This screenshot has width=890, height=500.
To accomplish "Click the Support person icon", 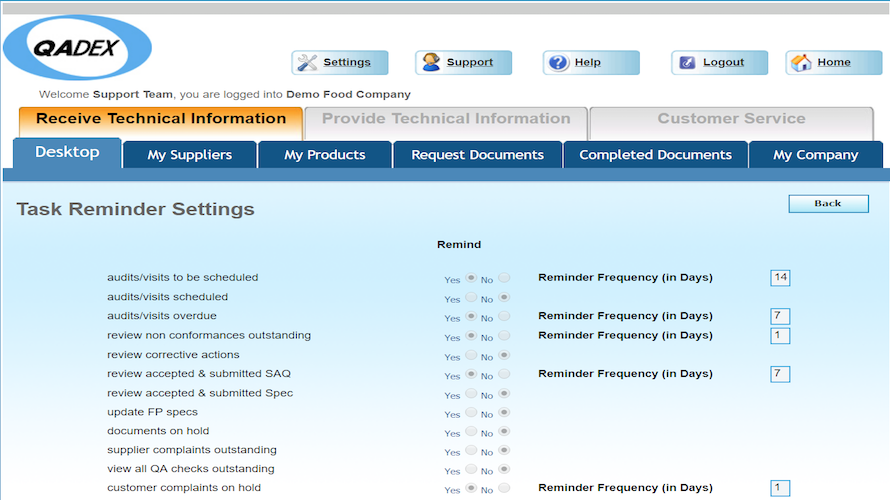I will (x=431, y=62).
